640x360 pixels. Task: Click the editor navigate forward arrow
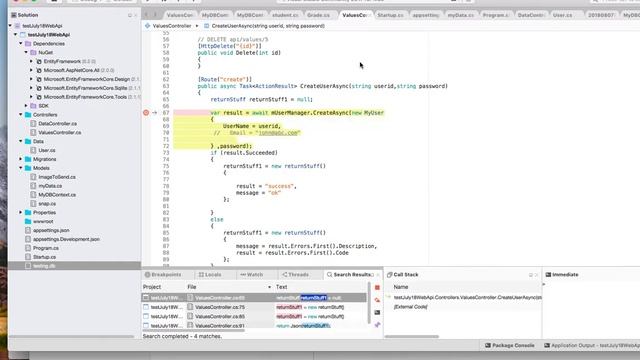[155, 15]
